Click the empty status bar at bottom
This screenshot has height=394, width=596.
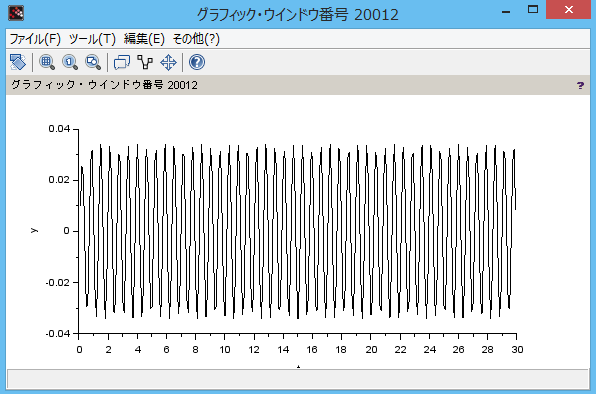(x=298, y=379)
